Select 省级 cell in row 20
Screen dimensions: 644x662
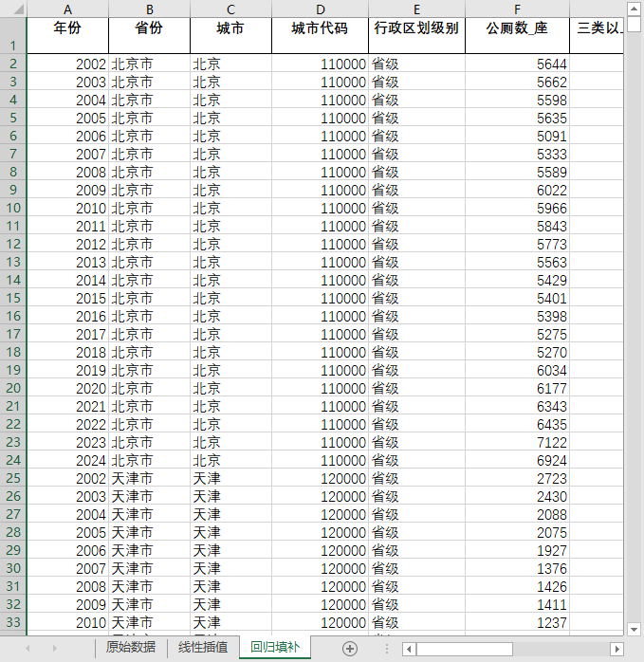[x=416, y=389]
